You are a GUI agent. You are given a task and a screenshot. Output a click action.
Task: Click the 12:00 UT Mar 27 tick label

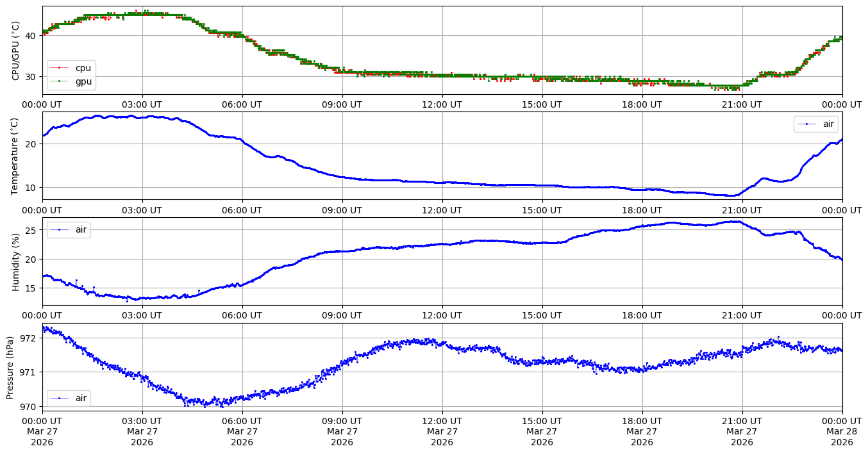tap(442, 431)
